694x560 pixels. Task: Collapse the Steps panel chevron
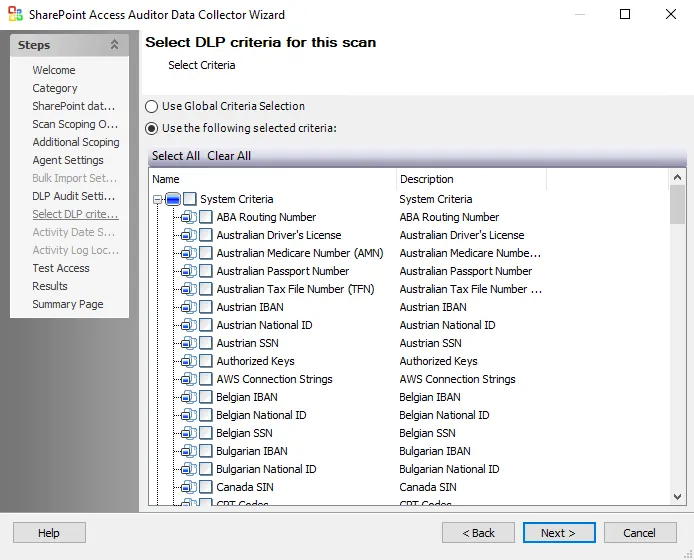(114, 44)
